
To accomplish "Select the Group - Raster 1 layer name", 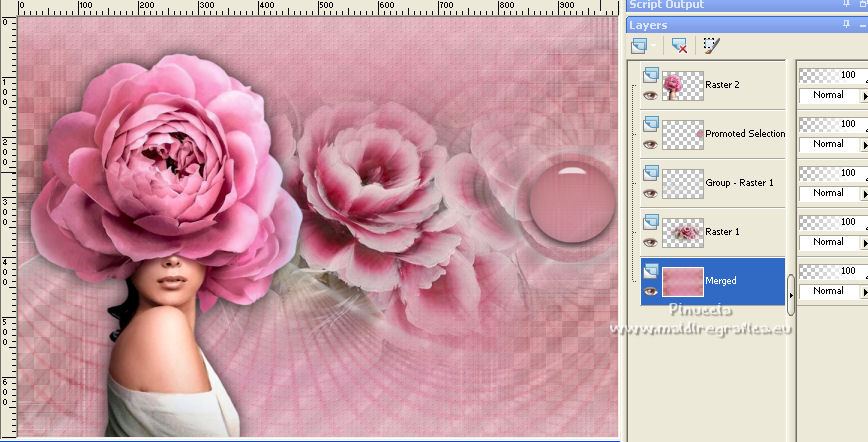I will [x=739, y=182].
